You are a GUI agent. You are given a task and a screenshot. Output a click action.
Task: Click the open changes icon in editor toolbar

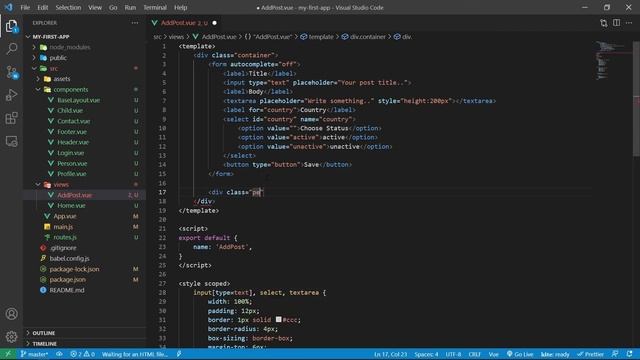pyautogui.click(x=604, y=23)
